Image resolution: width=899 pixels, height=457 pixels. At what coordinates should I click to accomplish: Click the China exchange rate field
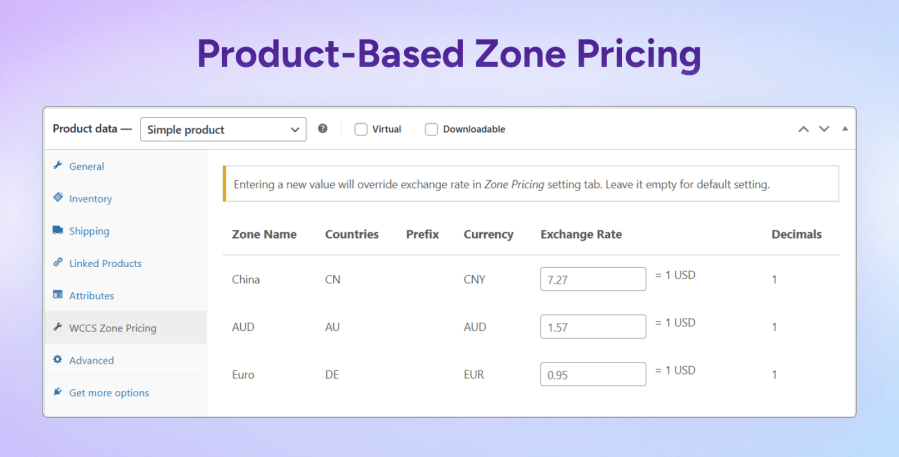coord(593,279)
